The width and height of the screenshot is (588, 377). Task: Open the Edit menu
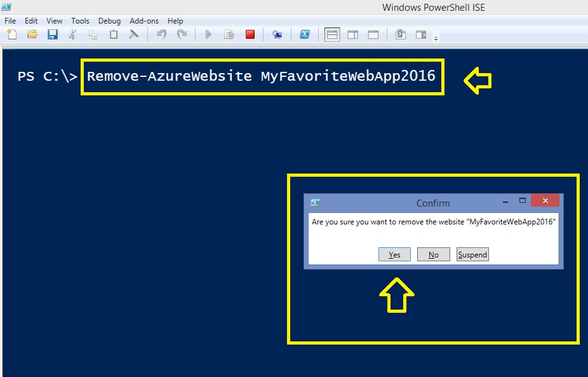(31, 21)
